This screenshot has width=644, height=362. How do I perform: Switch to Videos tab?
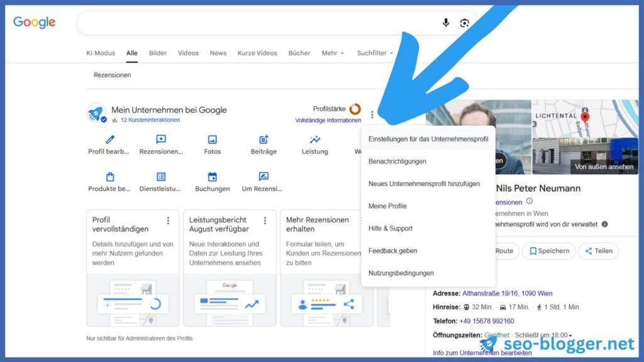click(x=188, y=53)
